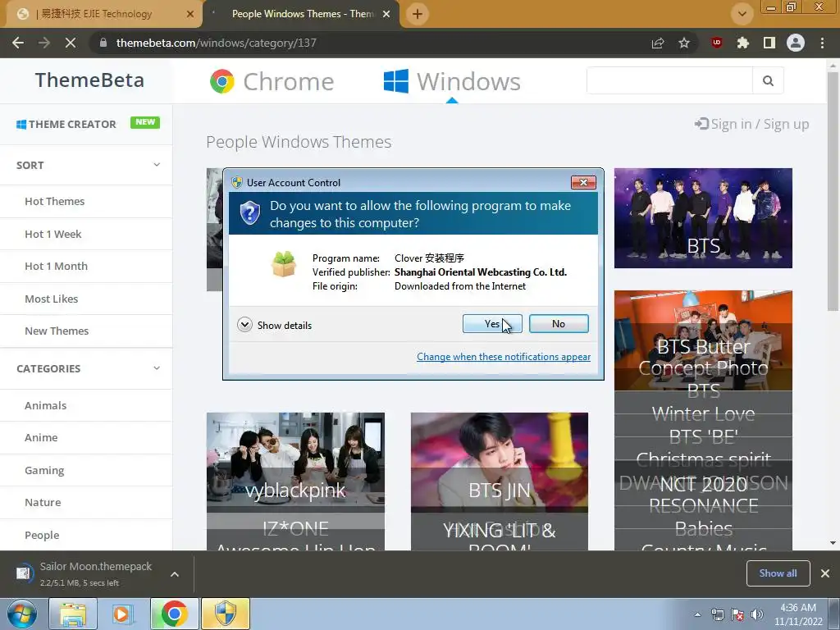The height and width of the screenshot is (630, 840).
Task: Collapse the CATEGORIES section chevron
Action: [157, 368]
